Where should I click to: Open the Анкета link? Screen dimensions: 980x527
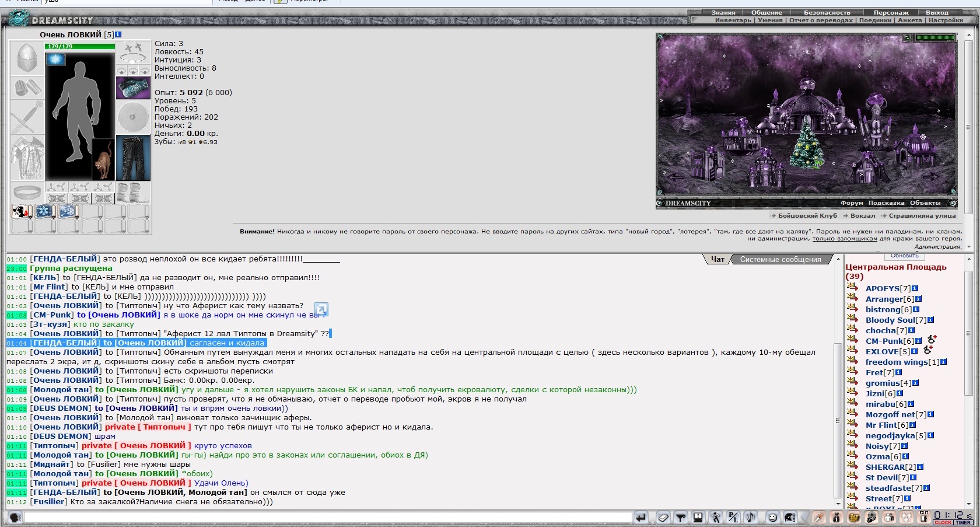click(909, 20)
